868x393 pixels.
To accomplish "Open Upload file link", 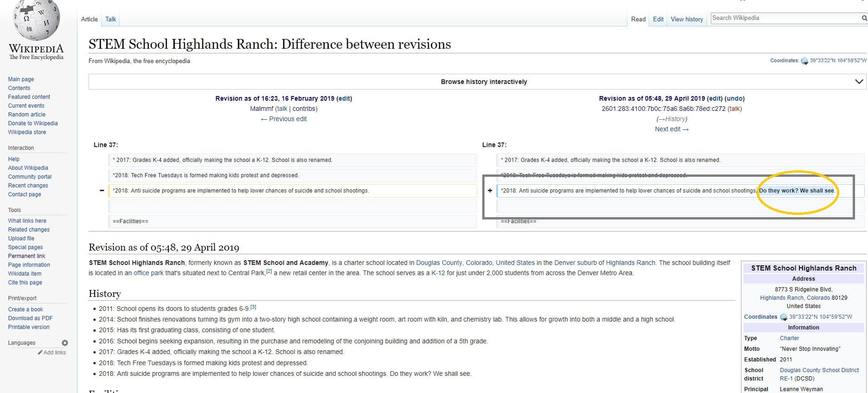I will [21, 238].
